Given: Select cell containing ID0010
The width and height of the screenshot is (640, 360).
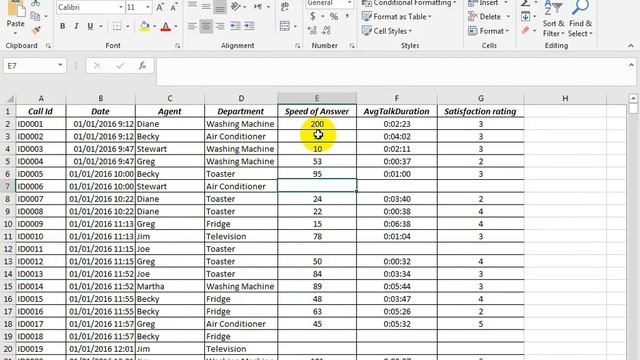Looking at the screenshot, I should coord(40,236).
